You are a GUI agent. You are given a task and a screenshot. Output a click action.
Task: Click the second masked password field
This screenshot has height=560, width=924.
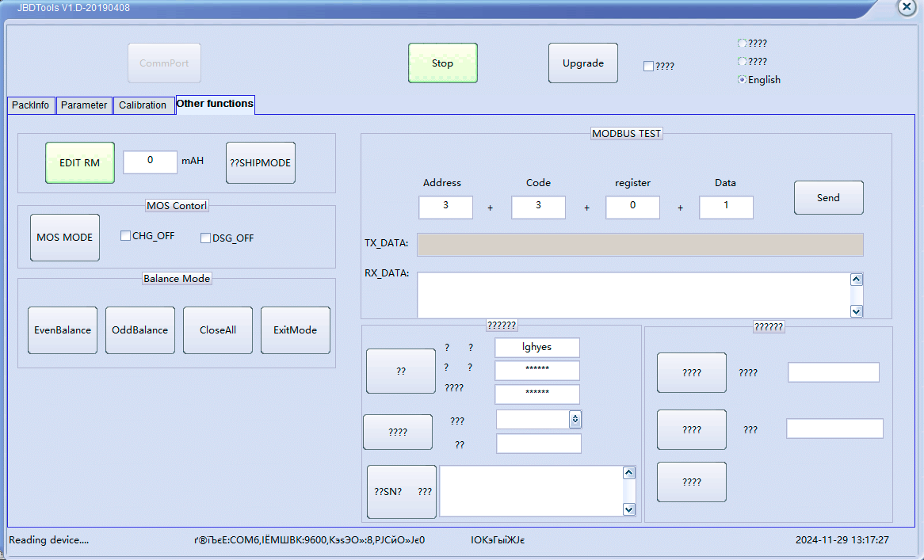[536, 394]
